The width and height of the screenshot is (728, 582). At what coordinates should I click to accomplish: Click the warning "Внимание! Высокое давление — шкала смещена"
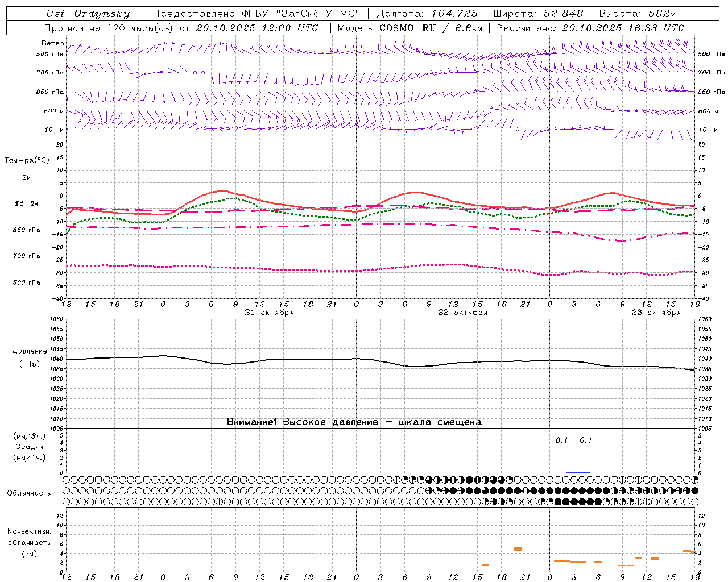tap(354, 422)
